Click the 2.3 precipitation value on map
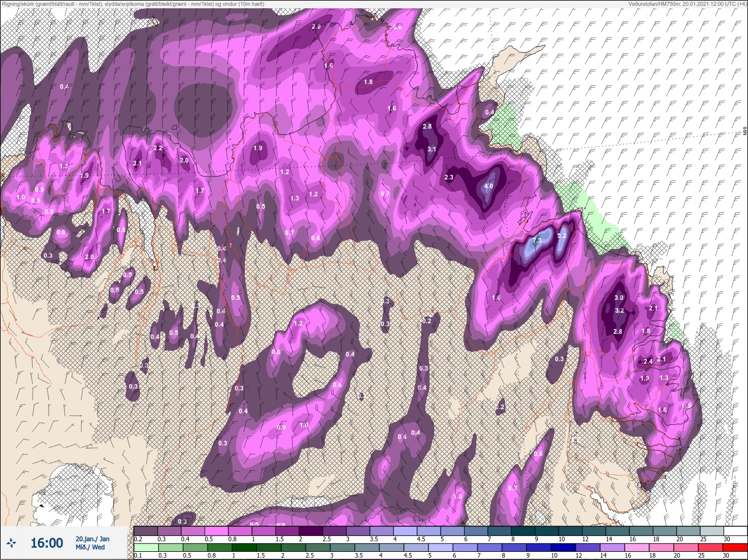Image resolution: width=748 pixels, height=560 pixels. tap(449, 178)
